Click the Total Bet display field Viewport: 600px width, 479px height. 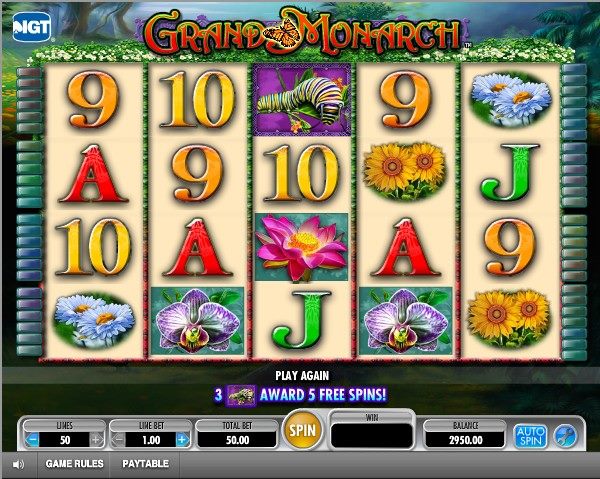tap(237, 440)
